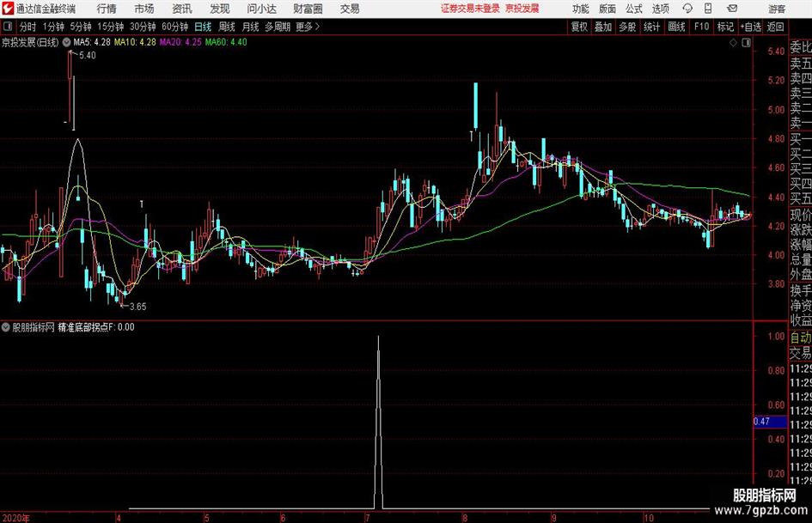Click +自选 to add to watchlist
The image size is (812, 523).
tap(751, 27)
